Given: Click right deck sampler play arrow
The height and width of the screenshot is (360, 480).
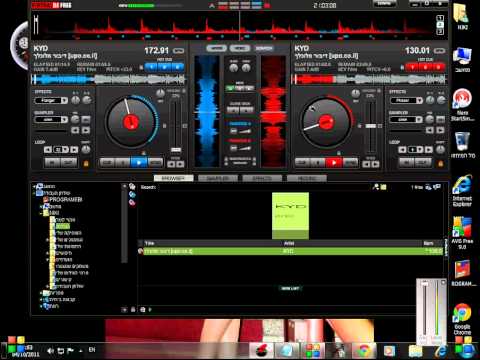Looking at the screenshot, I should pyautogui.click(x=441, y=130).
